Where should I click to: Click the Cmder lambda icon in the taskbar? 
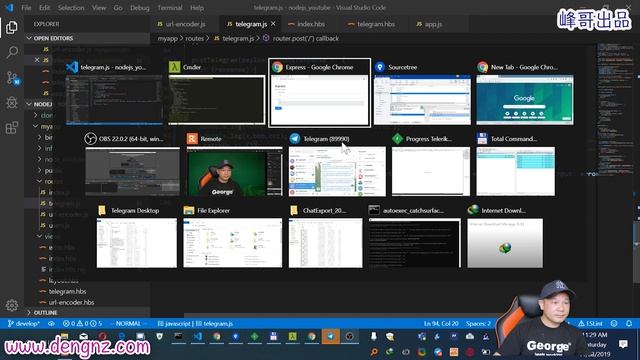[x=293, y=337]
